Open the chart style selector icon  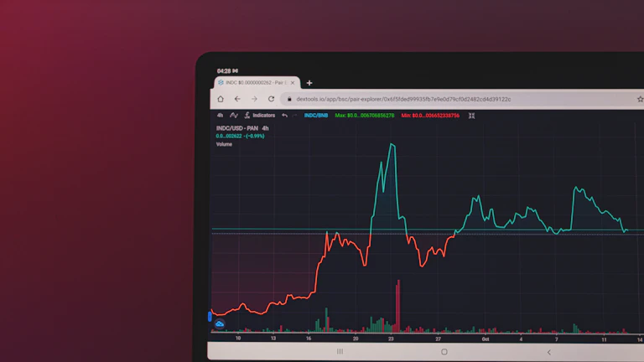tap(234, 115)
